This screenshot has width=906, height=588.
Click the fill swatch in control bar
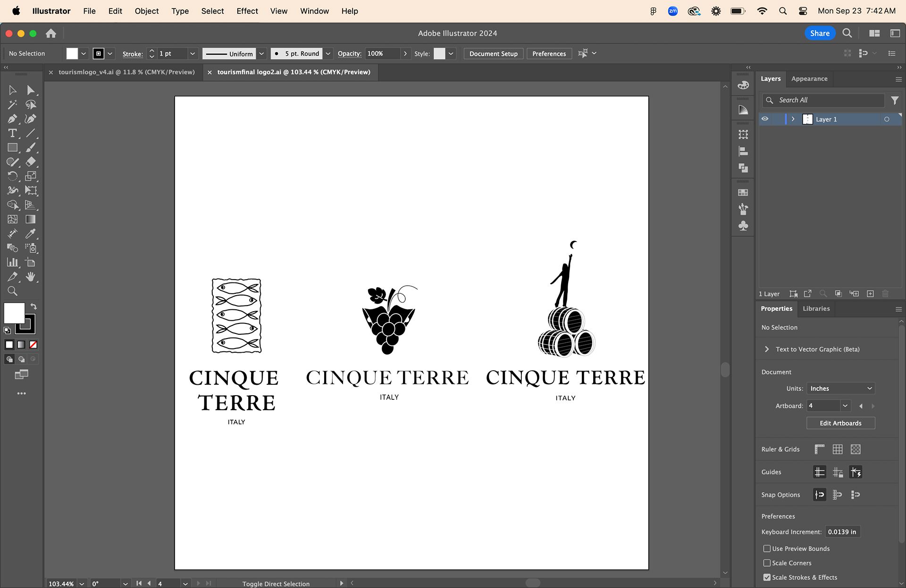click(x=72, y=54)
